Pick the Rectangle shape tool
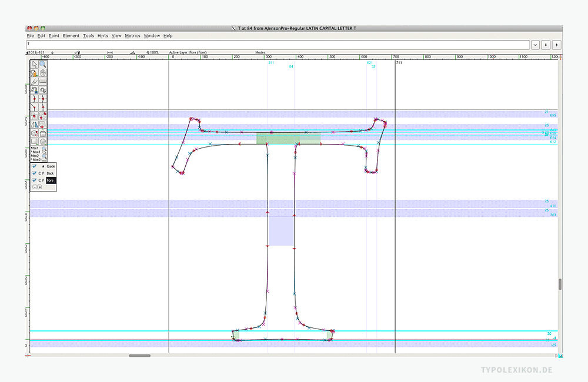Image resolution: width=588 pixels, height=382 pixels. tap(35, 142)
